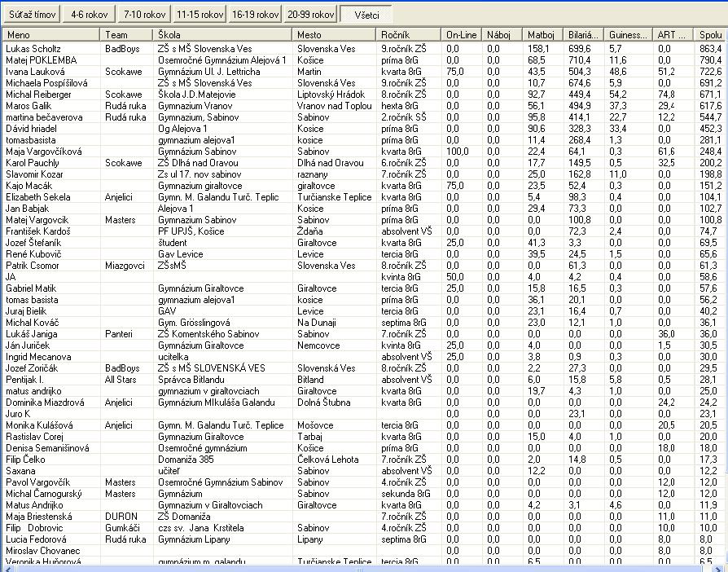Click the left arrow of horizontal scrollbar
Viewport: 728px width, 572px height.
(x=6, y=567)
